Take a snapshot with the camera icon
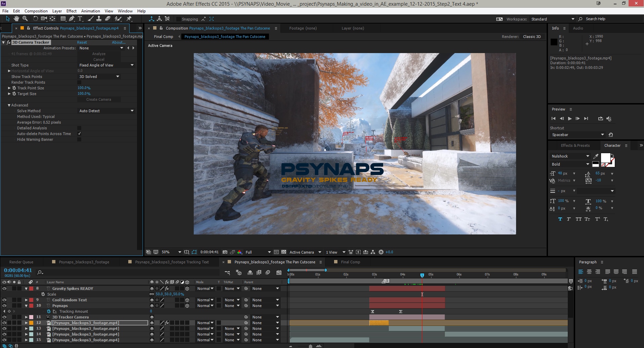The image size is (644, 348). coord(225,252)
